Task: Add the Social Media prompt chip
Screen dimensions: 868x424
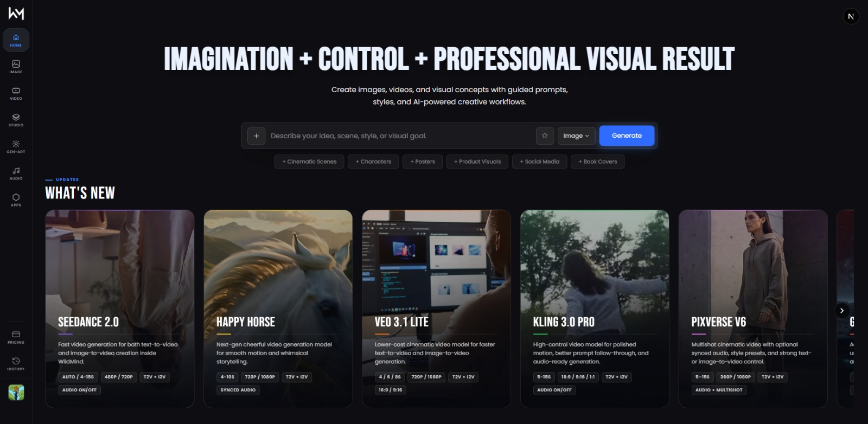Action: (540, 162)
